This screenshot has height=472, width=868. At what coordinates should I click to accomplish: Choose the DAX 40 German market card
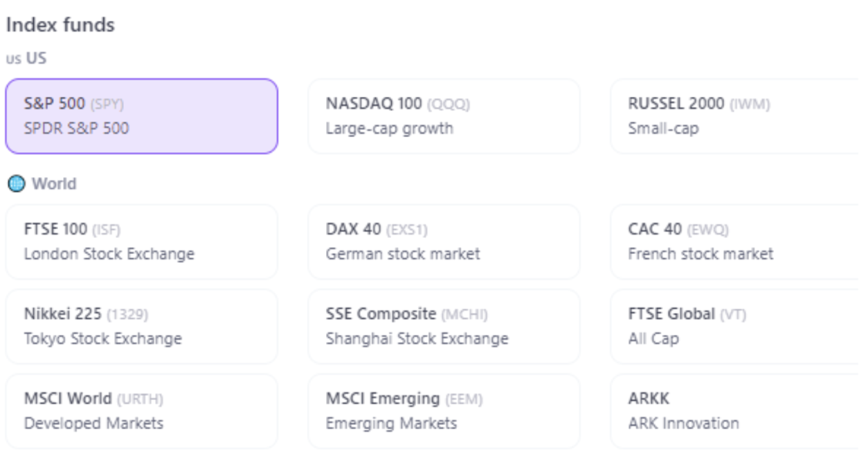point(444,242)
